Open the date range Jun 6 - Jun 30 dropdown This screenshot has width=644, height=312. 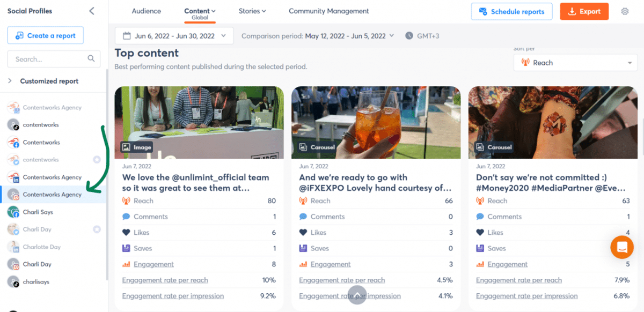(x=174, y=36)
